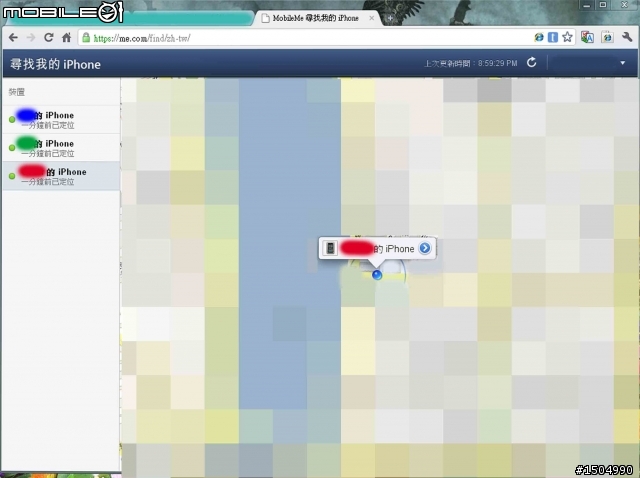Screen dimensions: 640x478
Task: Click the iPhone icon in the map popup
Action: click(x=330, y=248)
